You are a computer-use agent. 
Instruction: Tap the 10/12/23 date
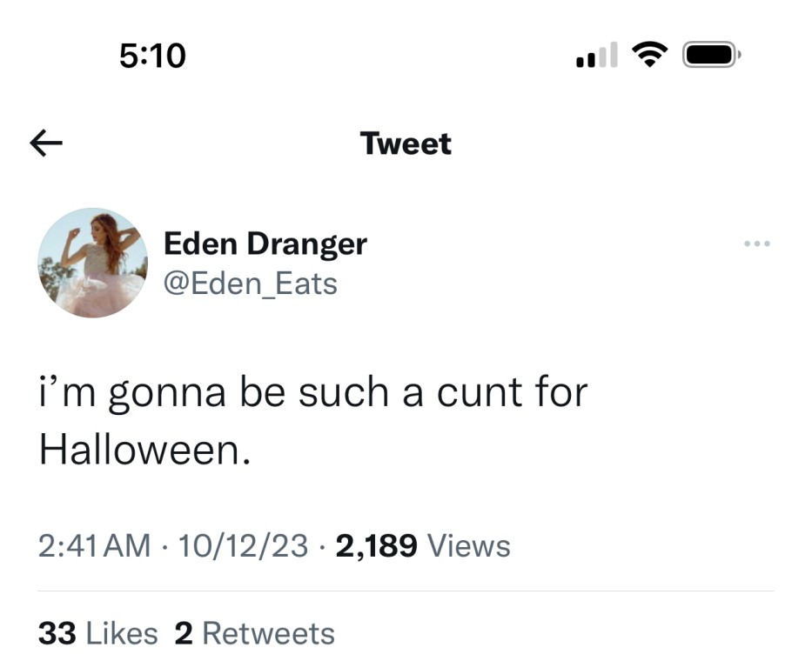tap(242, 546)
